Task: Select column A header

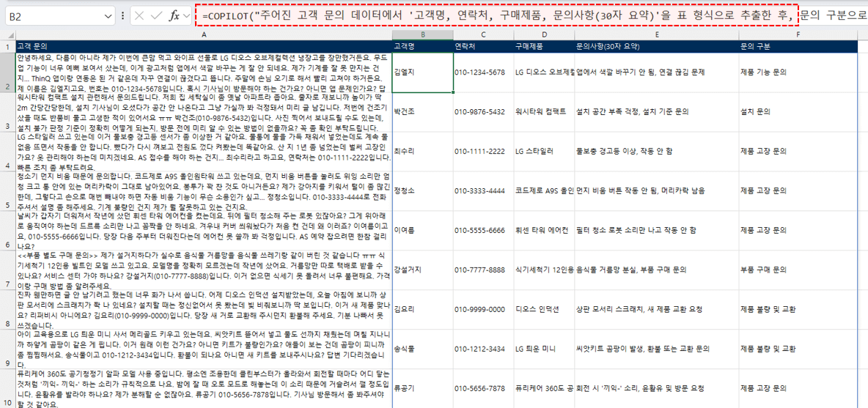Action: (203, 34)
